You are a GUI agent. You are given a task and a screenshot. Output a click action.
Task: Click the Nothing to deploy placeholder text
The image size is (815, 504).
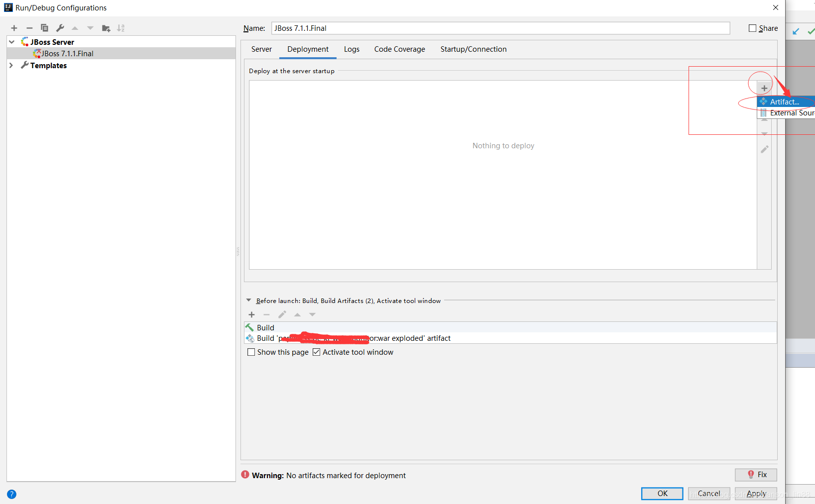(503, 146)
